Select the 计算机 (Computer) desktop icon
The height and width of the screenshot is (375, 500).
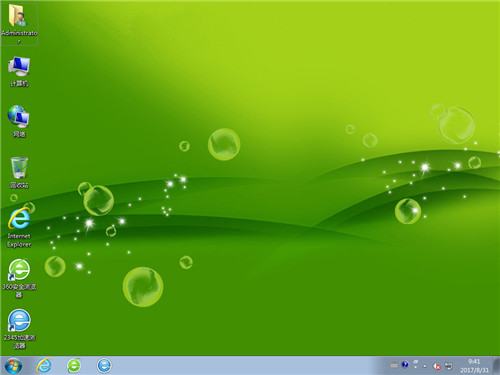[19, 72]
